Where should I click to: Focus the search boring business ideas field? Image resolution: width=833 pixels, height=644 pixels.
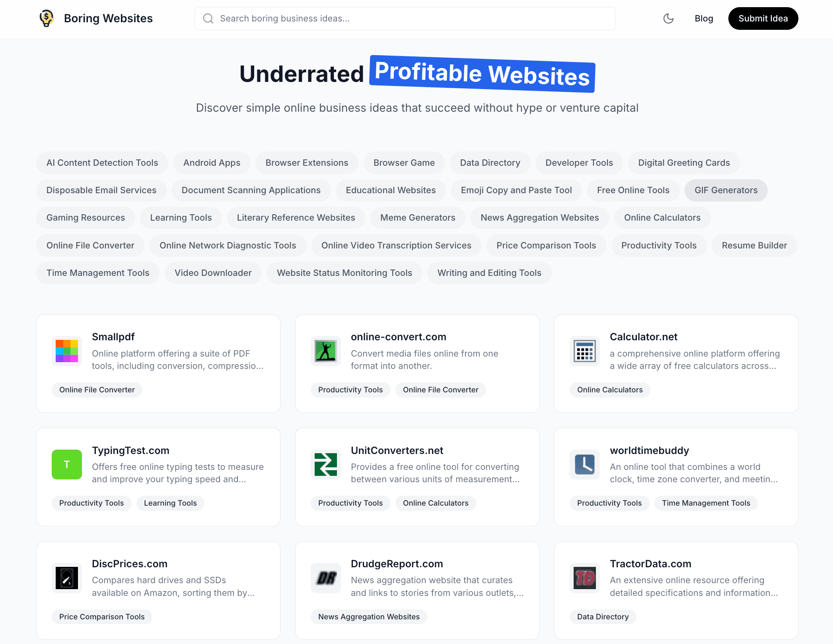pos(405,18)
